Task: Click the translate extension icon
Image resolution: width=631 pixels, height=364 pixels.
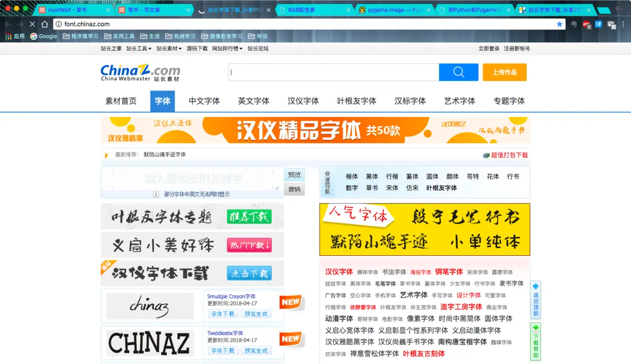Action: point(599,24)
